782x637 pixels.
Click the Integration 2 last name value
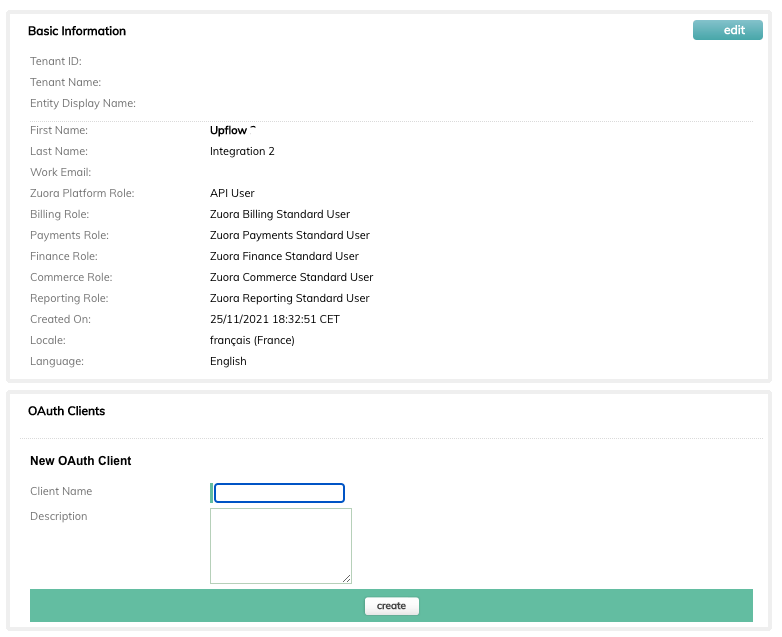(242, 151)
